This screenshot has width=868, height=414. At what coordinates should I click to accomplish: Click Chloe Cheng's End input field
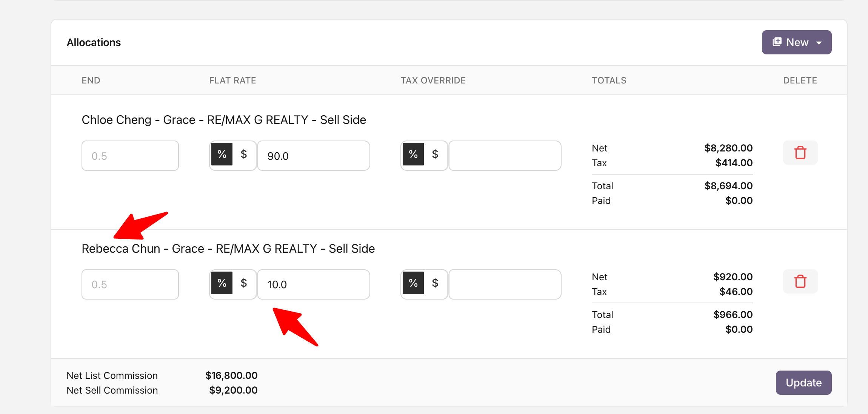130,156
